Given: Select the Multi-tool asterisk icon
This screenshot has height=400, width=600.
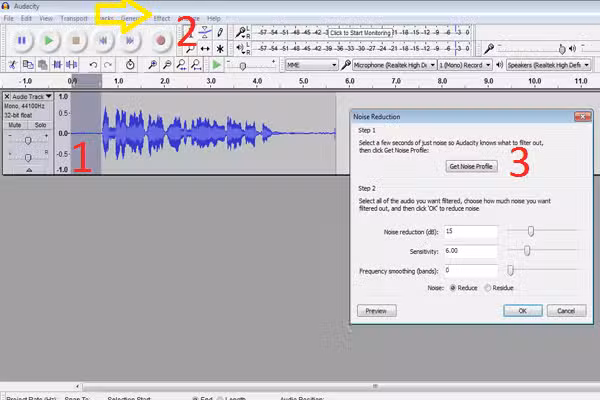Looking at the screenshot, I should tap(220, 48).
